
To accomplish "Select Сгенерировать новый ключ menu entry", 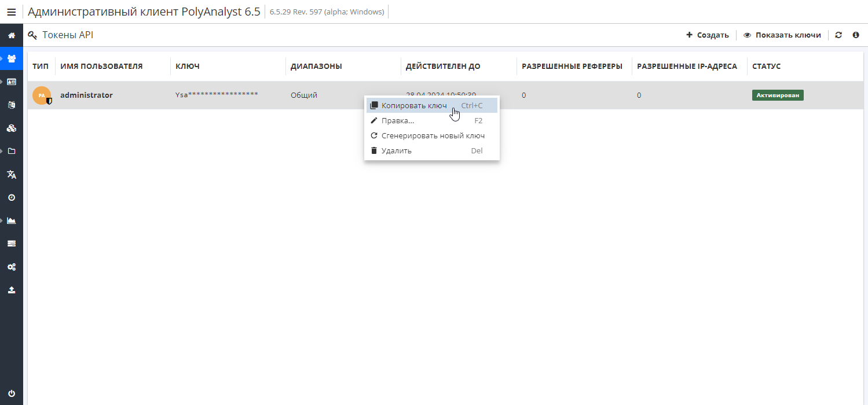I will click(x=432, y=135).
